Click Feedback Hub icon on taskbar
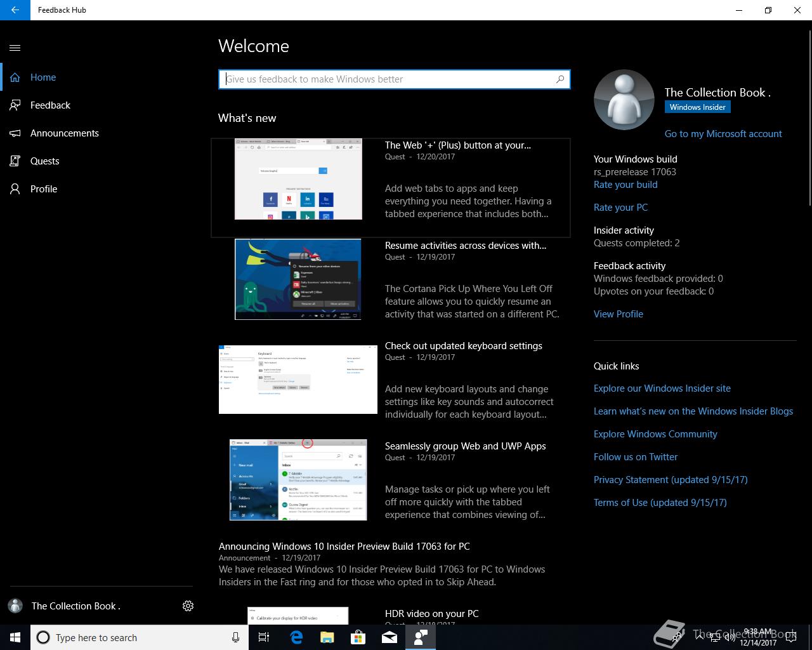 (x=421, y=637)
